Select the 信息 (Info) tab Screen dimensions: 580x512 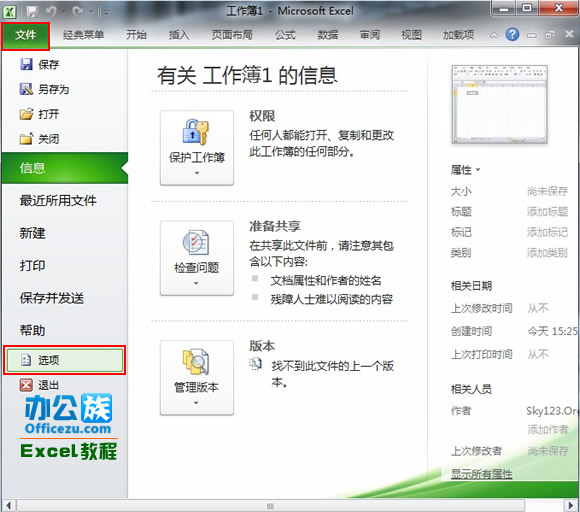point(65,168)
